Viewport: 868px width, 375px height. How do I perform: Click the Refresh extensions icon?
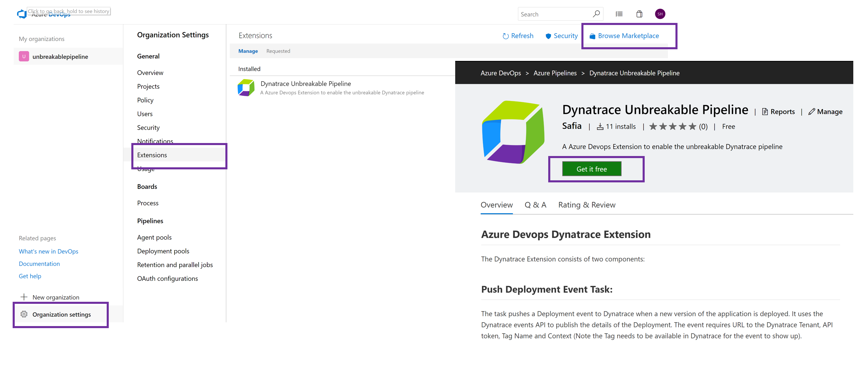505,36
